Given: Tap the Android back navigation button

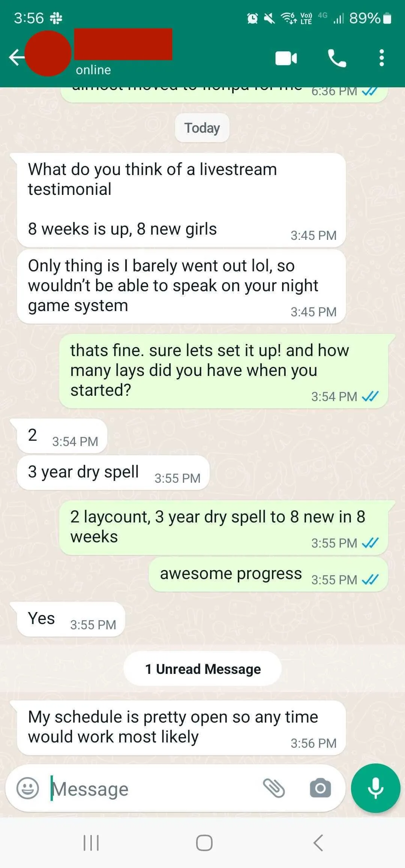Looking at the screenshot, I should coord(318,843).
